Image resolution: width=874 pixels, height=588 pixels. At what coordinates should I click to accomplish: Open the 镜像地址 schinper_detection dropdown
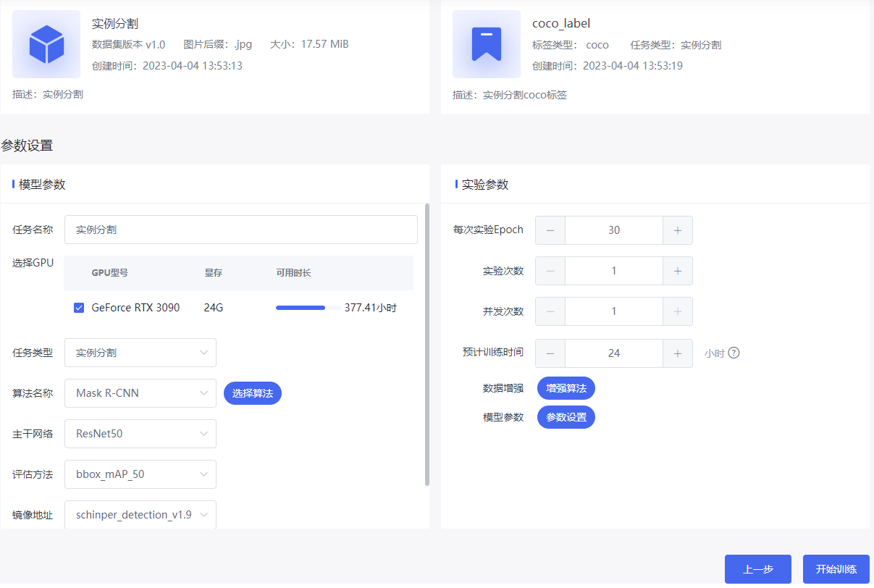140,515
